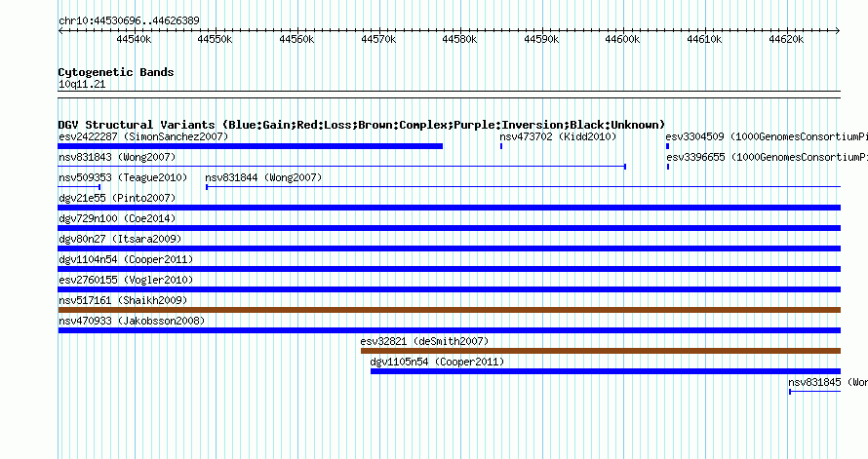Click the nsv831845 variant label
This screenshot has height=459, width=868.
828,382
